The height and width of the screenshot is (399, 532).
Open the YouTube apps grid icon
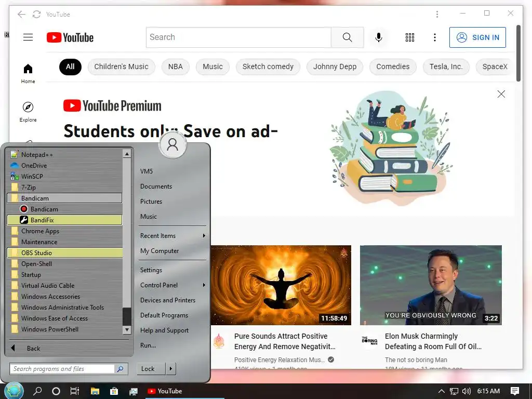point(409,37)
